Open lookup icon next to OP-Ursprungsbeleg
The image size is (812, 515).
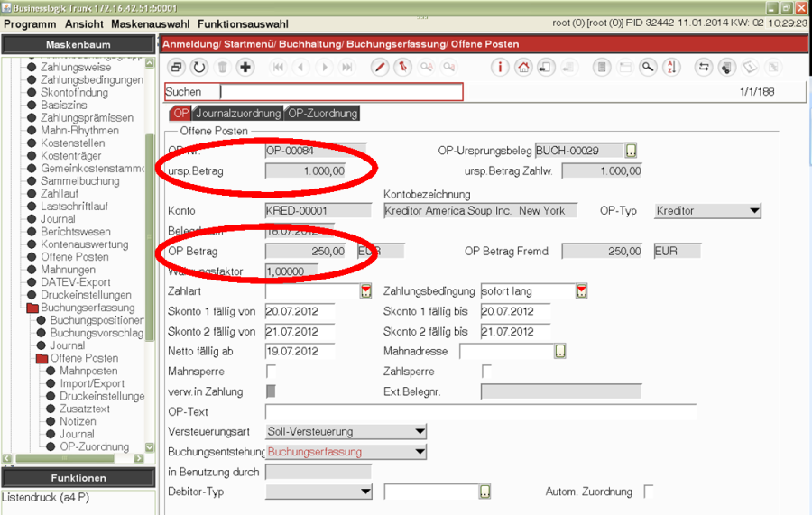coord(632,151)
